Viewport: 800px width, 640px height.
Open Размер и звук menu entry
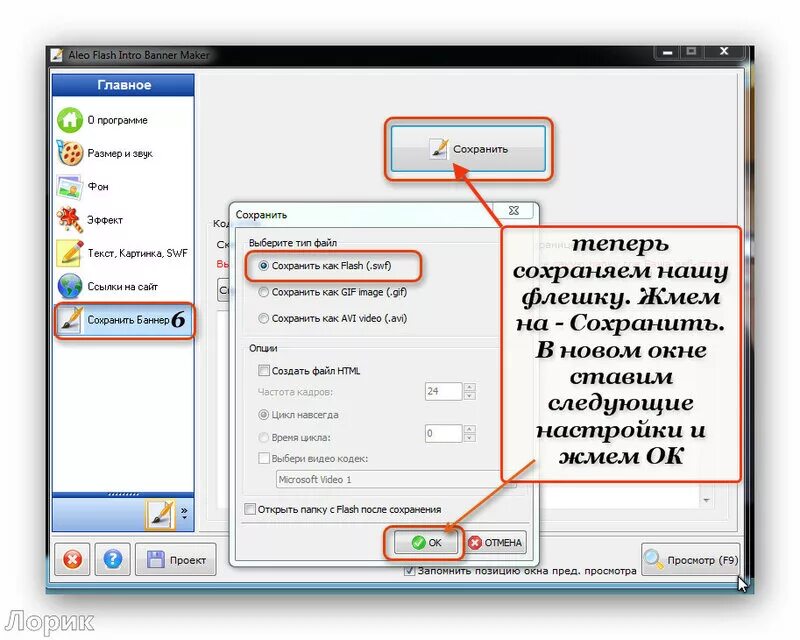click(120, 154)
